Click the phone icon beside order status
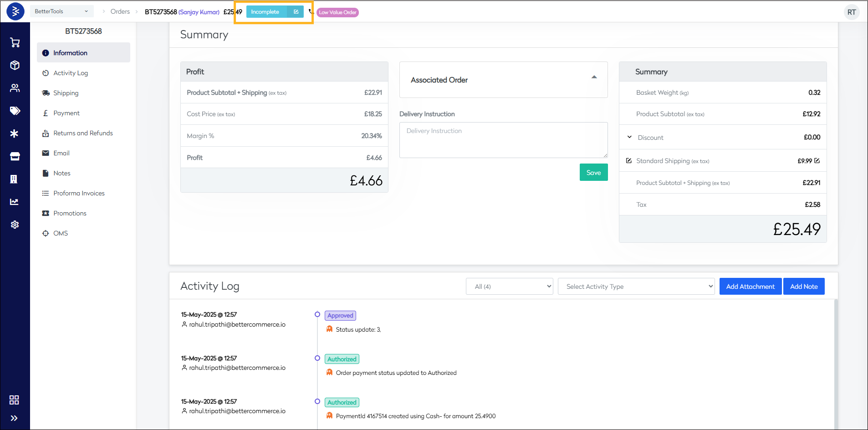The width and height of the screenshot is (868, 430). [x=311, y=11]
